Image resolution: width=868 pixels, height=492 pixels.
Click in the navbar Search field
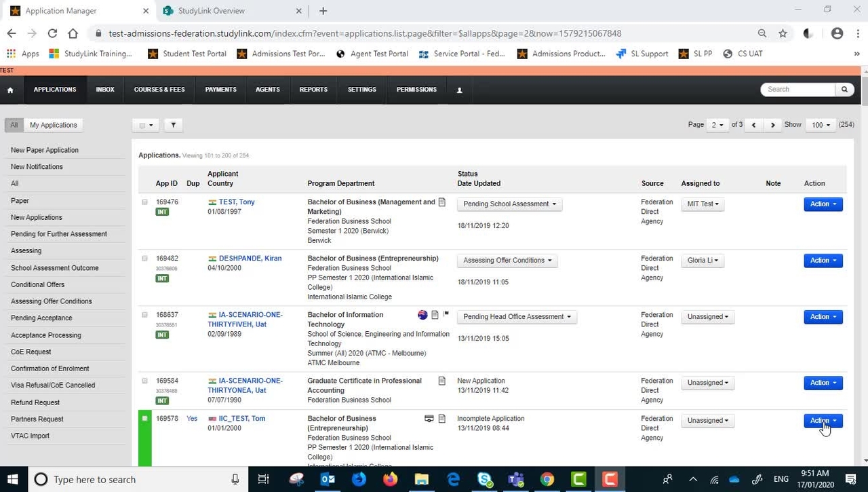click(798, 90)
